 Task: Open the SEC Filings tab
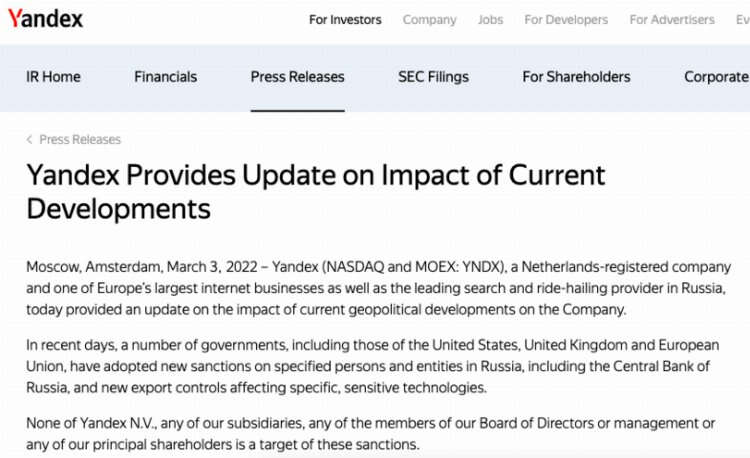pyautogui.click(x=433, y=77)
